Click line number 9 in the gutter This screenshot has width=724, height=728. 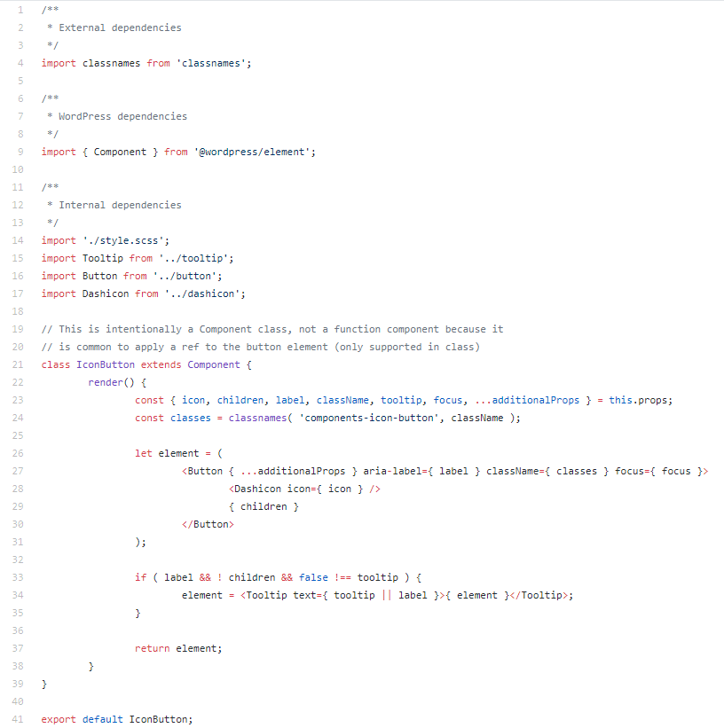[20, 152]
